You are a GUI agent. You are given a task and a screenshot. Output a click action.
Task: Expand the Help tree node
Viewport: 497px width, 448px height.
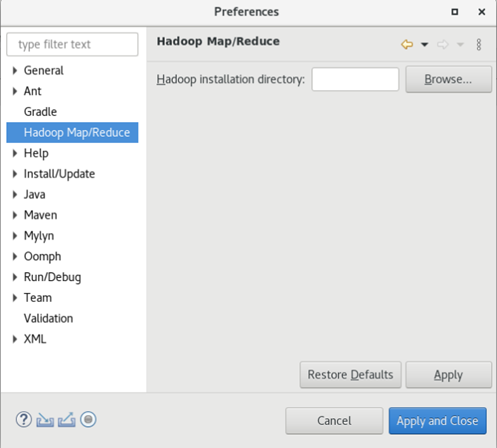point(15,153)
